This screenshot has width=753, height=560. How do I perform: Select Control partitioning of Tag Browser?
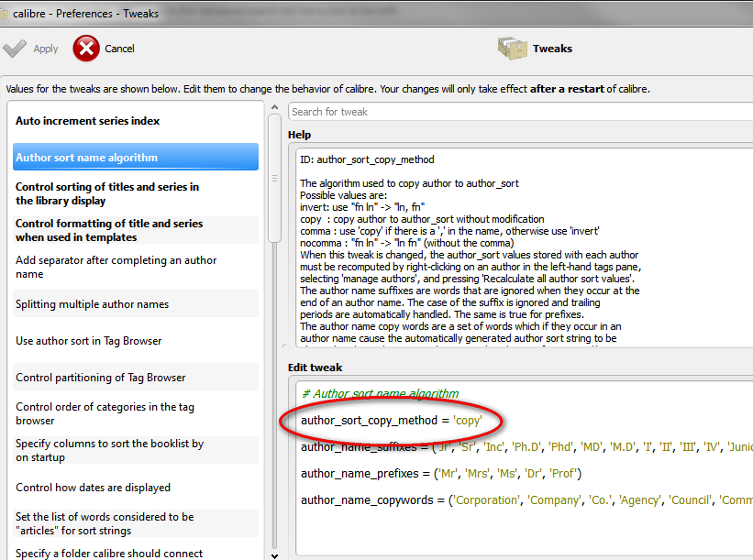(136, 378)
